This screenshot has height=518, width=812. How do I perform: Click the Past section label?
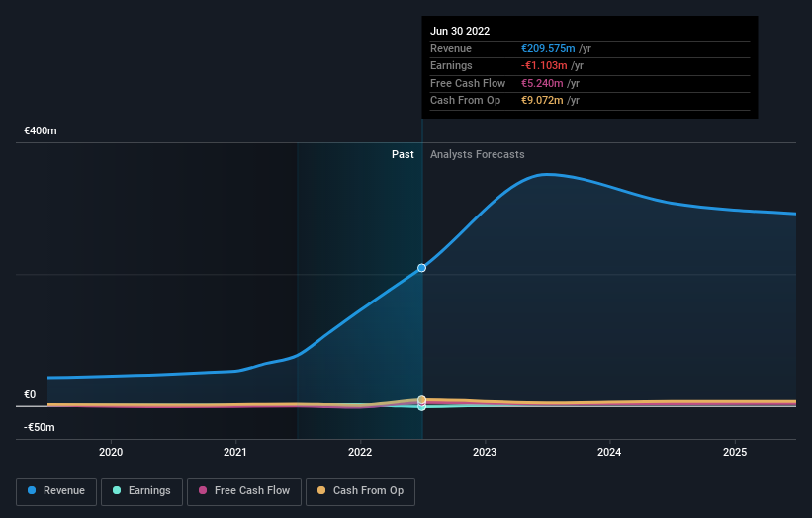click(403, 154)
